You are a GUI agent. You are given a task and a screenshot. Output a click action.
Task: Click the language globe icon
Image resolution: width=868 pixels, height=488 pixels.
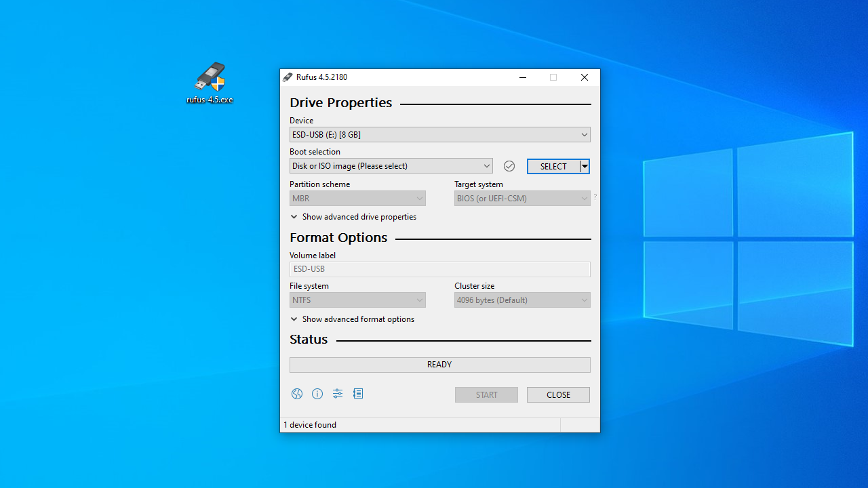[x=297, y=394]
